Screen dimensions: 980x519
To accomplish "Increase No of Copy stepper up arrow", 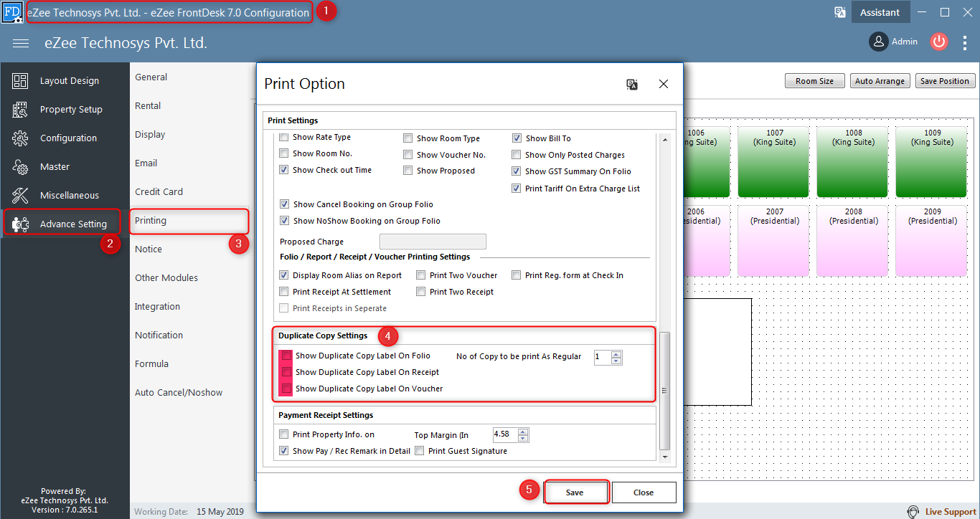I will tap(616, 353).
